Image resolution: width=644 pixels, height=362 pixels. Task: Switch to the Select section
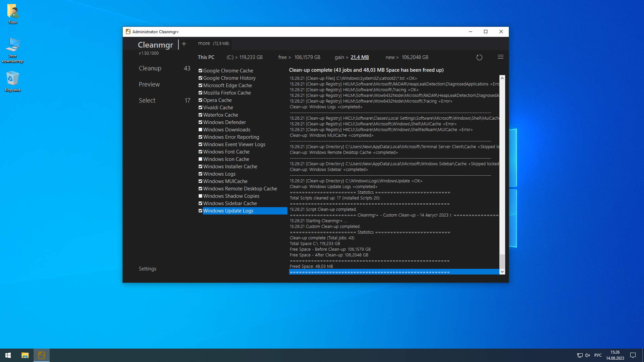click(147, 101)
